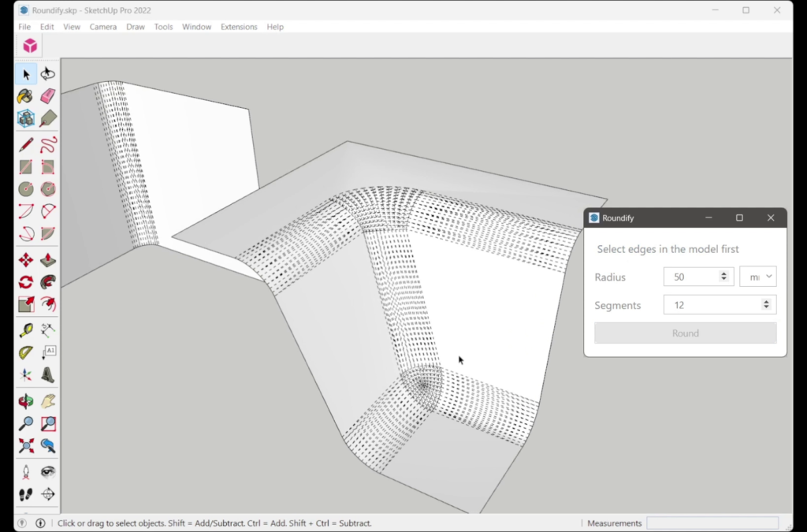Select the 2 Point Arc tool
807x532 pixels.
click(x=48, y=211)
